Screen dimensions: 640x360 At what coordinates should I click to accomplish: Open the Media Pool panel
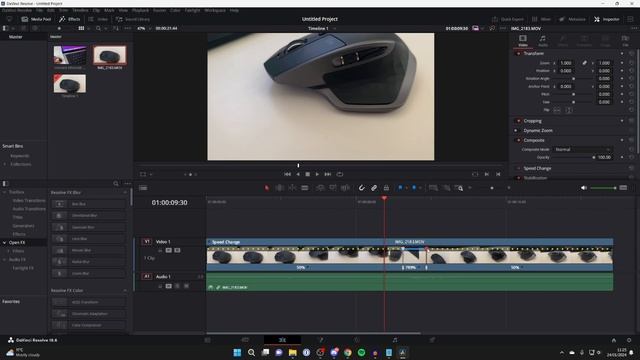[36, 19]
